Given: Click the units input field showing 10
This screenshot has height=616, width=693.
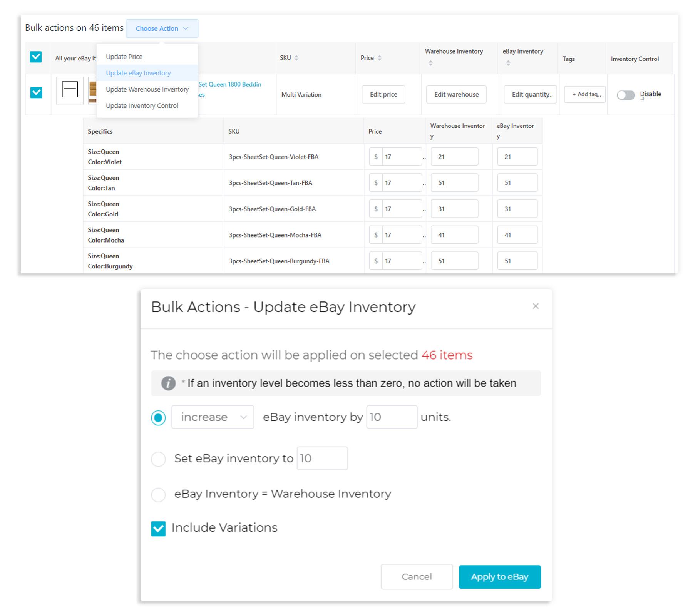Looking at the screenshot, I should tap(391, 417).
